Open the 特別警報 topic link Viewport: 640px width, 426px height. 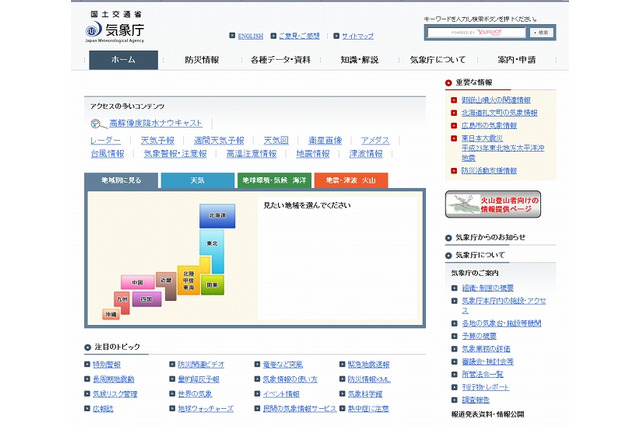click(107, 365)
